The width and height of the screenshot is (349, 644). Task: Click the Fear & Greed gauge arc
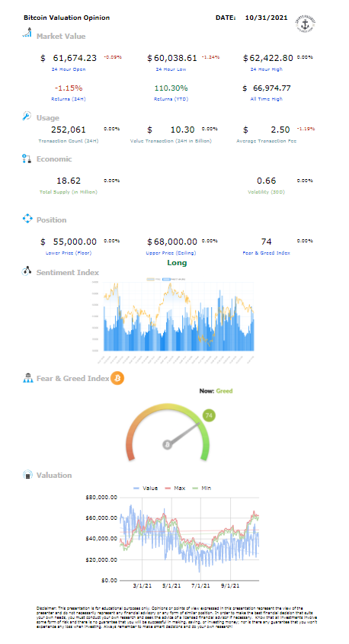pos(168,431)
